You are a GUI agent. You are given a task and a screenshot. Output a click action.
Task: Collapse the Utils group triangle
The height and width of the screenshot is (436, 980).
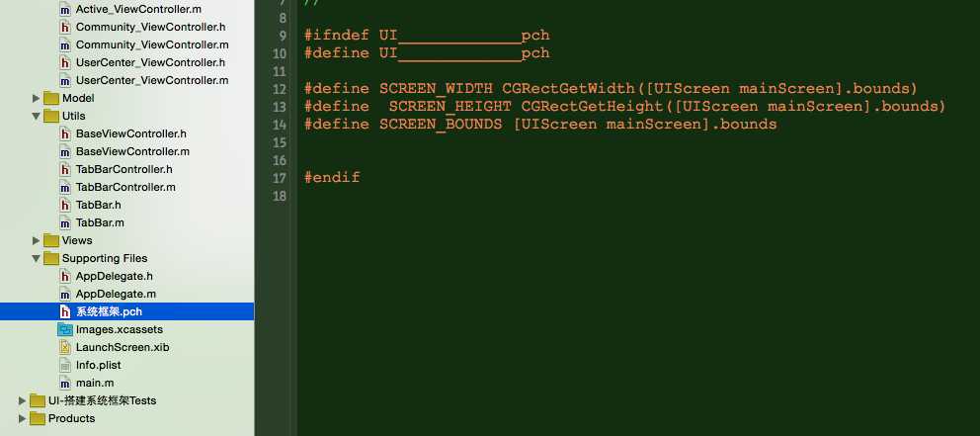(37, 117)
